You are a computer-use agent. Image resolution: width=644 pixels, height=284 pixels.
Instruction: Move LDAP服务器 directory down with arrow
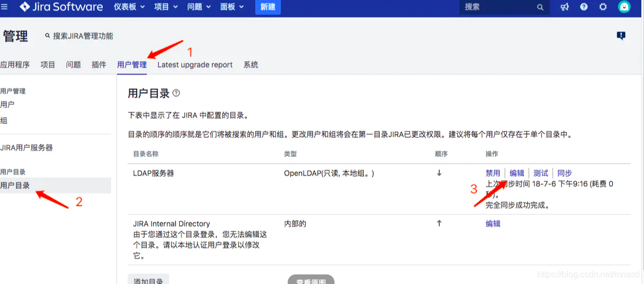439,173
